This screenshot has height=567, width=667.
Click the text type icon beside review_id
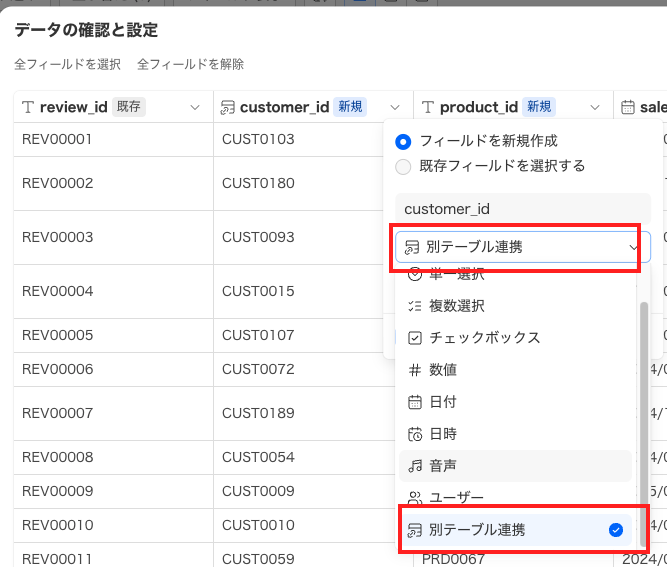28,107
